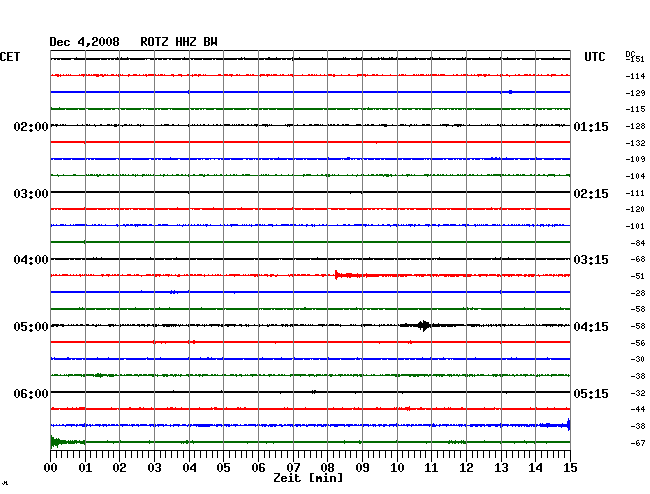
Task: Click the CET time label "04:00"
Action: pyautogui.click(x=31, y=260)
